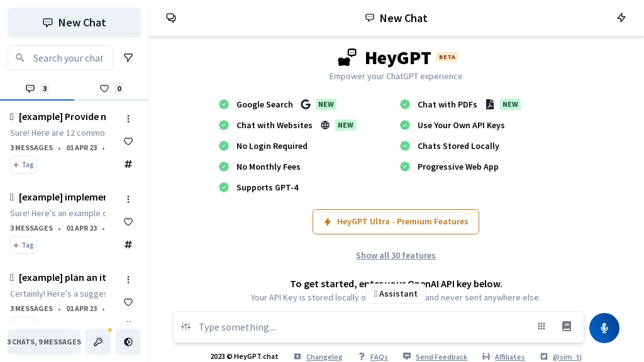This screenshot has width=644, height=362.
Task: Select the microphone button for voice input
Action: pyautogui.click(x=604, y=327)
